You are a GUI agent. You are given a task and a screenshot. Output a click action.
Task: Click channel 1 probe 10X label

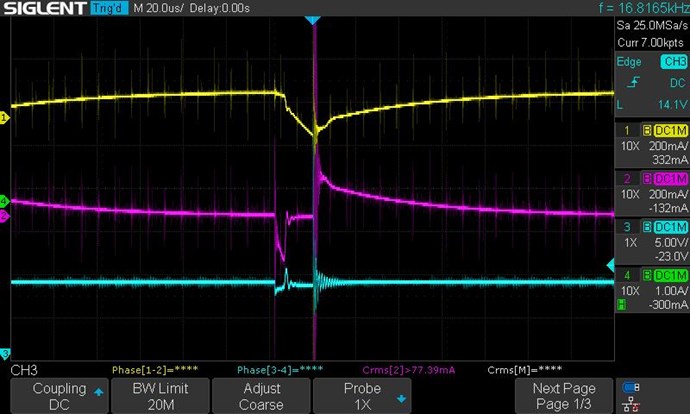[x=630, y=146]
